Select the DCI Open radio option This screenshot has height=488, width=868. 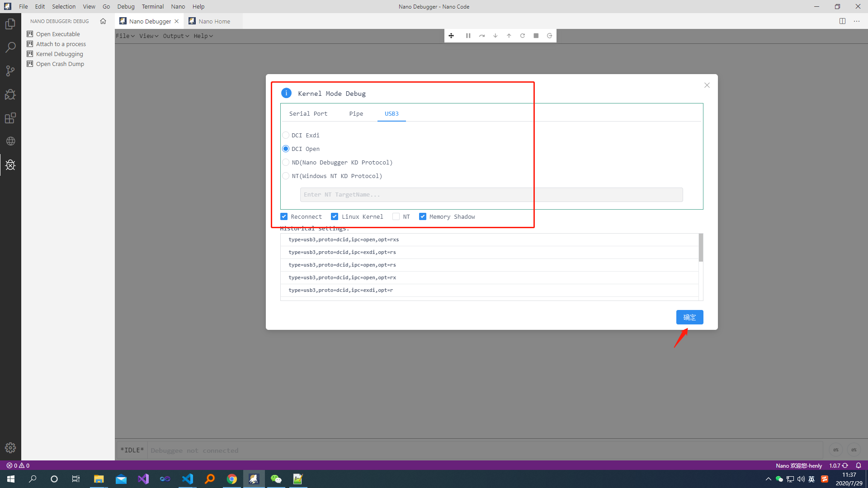286,149
